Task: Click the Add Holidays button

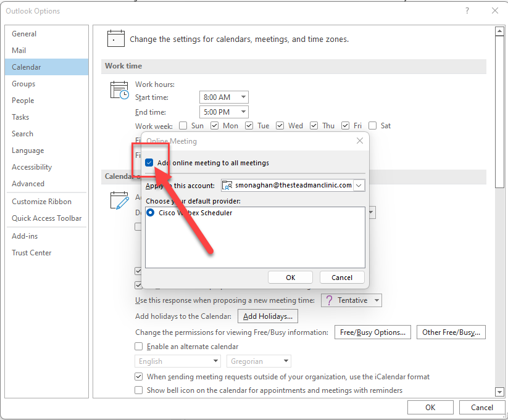Action: 268,316
